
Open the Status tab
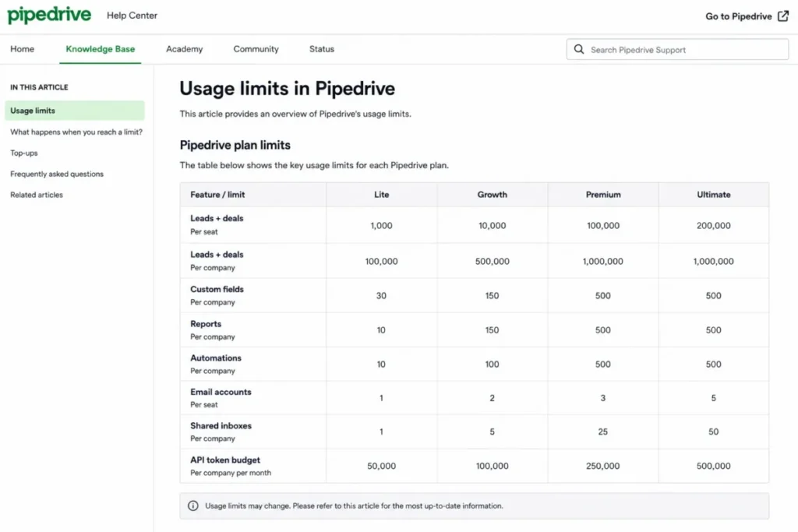pos(322,49)
